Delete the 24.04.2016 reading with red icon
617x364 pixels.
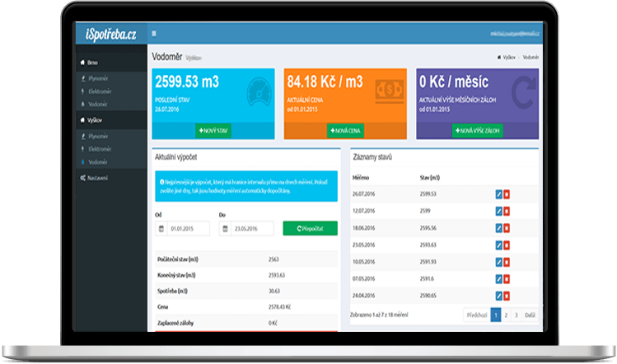(x=507, y=295)
